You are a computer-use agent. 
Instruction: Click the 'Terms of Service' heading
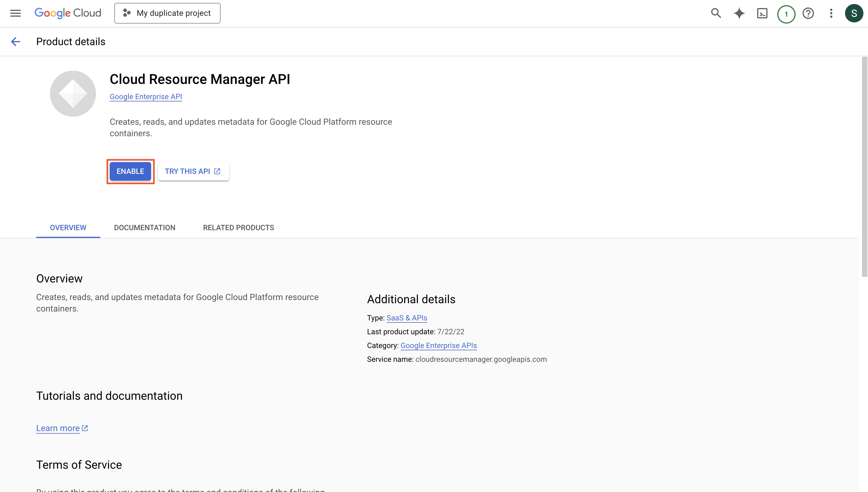79,465
